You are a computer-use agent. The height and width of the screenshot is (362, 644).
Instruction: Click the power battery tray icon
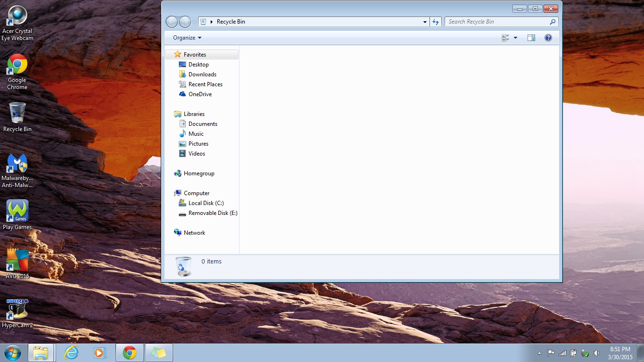click(x=574, y=353)
